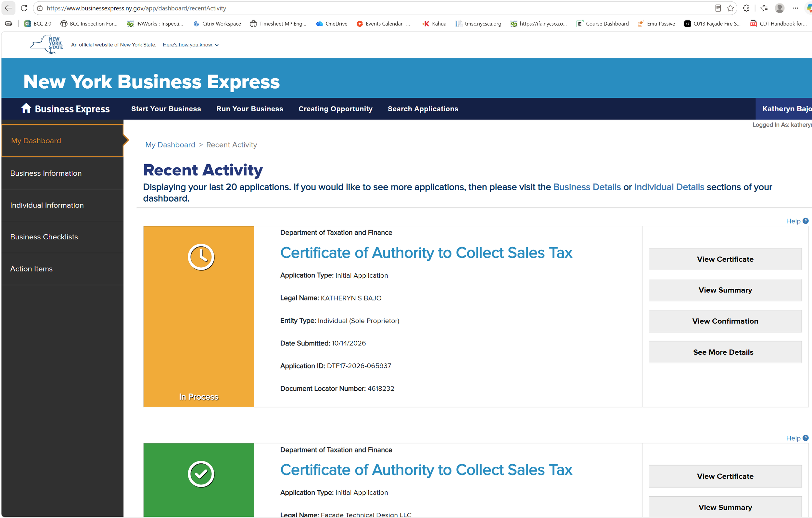The width and height of the screenshot is (812, 518).
Task: Open the Search Applications menu
Action: point(423,108)
